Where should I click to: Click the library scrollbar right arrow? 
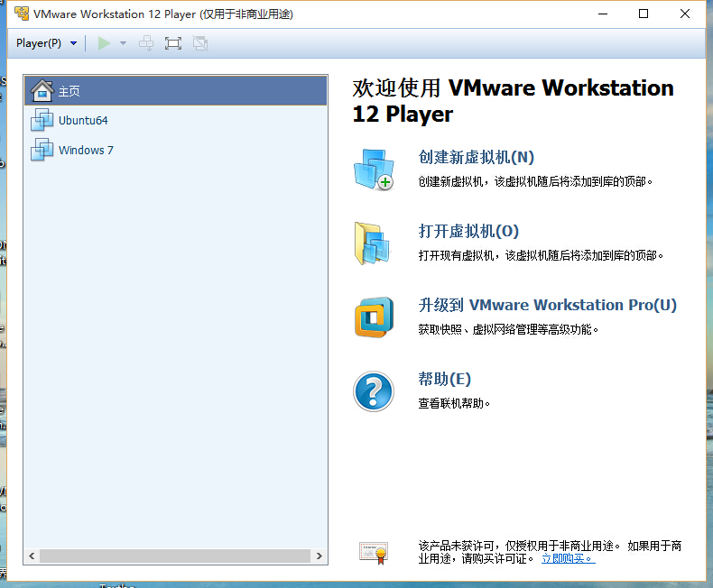tap(319, 556)
